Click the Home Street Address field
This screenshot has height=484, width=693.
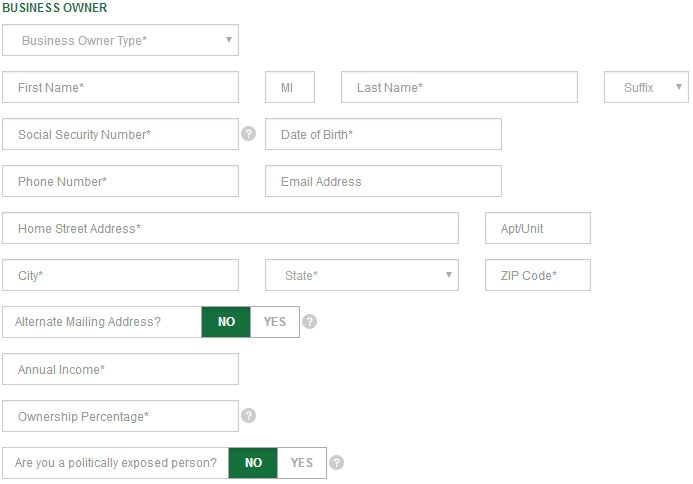click(x=230, y=228)
